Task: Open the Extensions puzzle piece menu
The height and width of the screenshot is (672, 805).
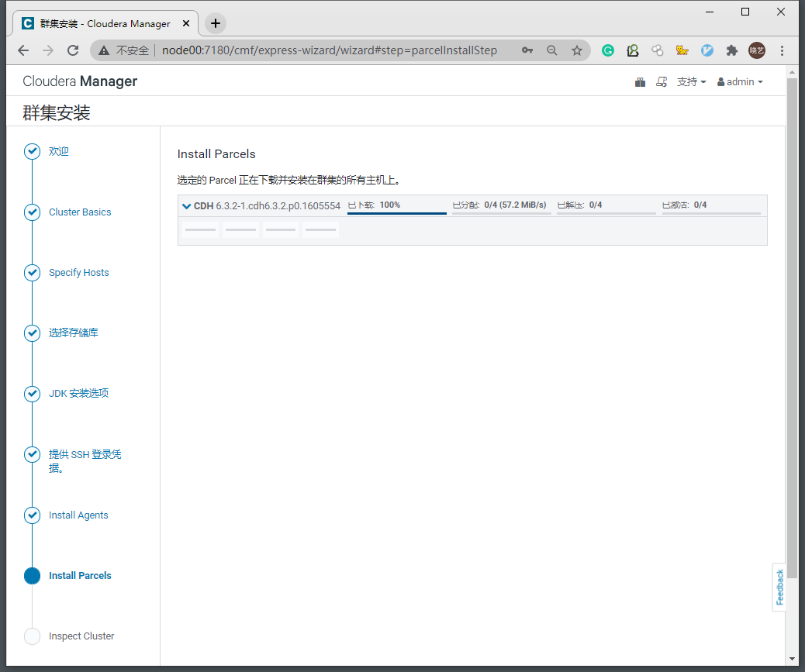Action: coord(732,50)
